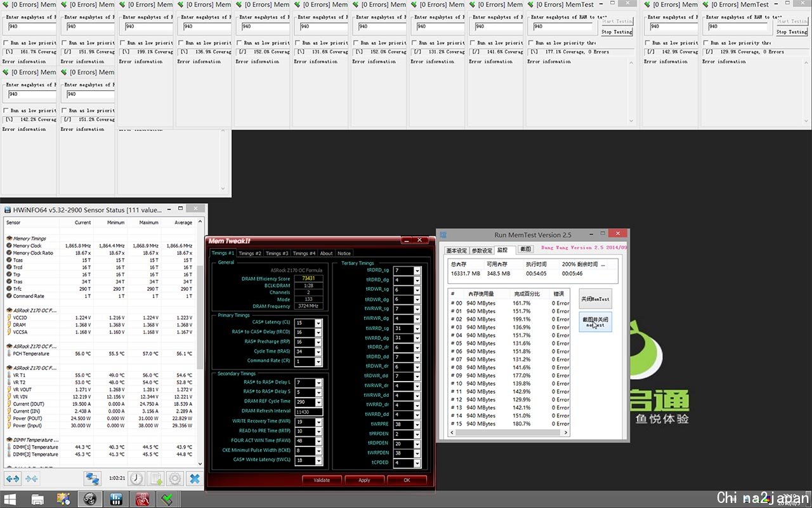The image size is (812, 508).
Task: Click the Validate button in Mem TweakIt
Action: click(322, 480)
